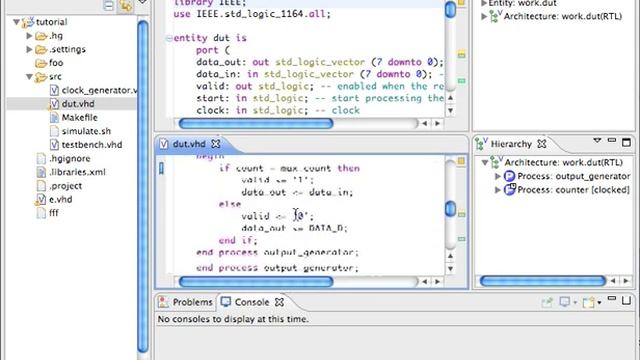This screenshot has height=360, width=640.
Task: Open .libraries.xml file
Action: (77, 172)
